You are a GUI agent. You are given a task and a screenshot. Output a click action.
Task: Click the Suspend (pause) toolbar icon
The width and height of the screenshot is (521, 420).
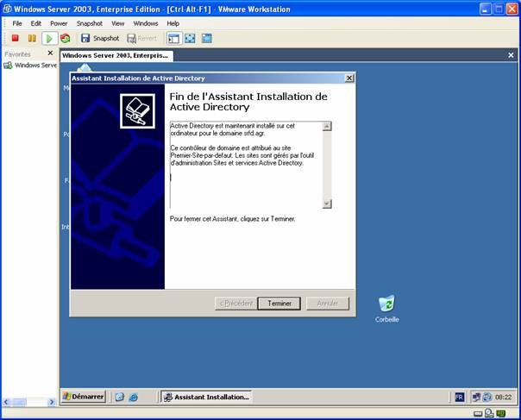point(32,38)
